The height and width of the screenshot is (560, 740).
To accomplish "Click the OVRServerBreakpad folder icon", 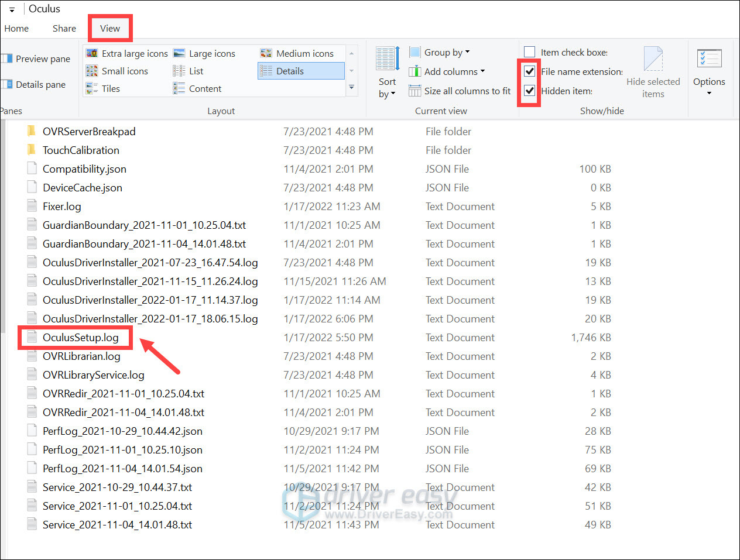I will point(32,130).
